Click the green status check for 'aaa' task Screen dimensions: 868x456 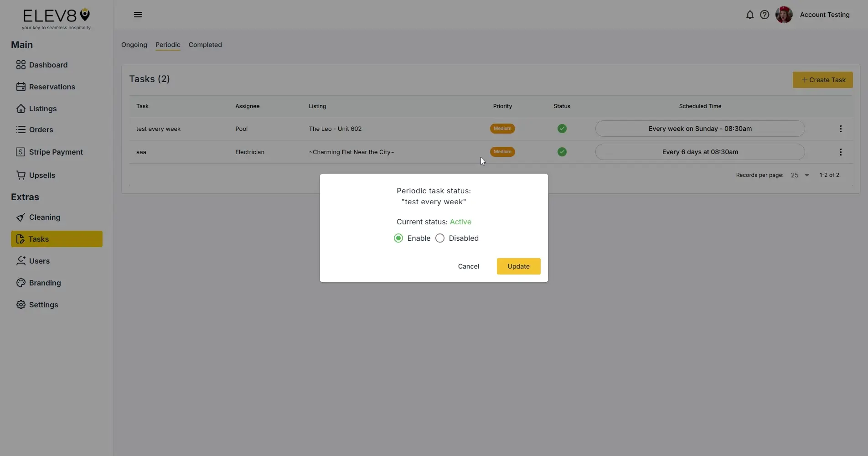coord(561,152)
